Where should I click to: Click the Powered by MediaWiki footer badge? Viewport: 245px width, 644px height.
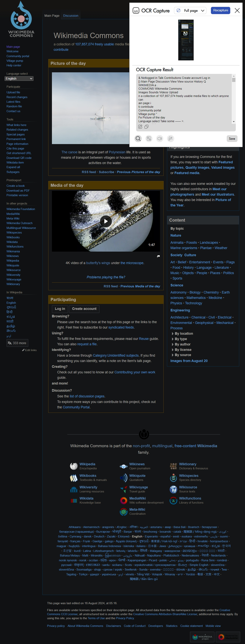tap(228, 637)
